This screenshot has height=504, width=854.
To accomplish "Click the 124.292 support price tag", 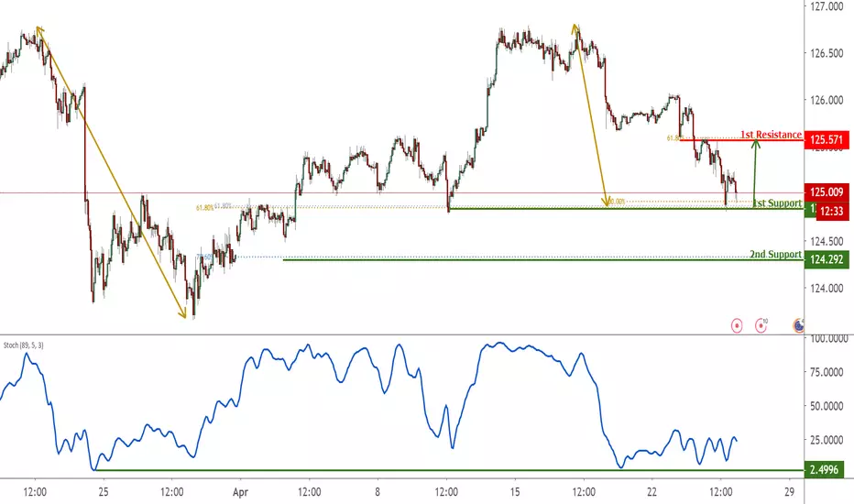I will pyautogui.click(x=827, y=259).
